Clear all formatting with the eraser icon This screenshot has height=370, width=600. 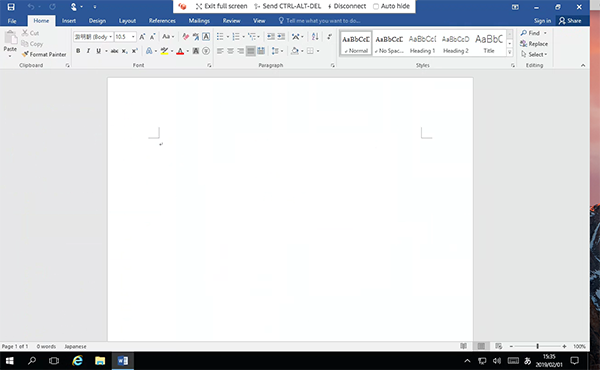pos(186,37)
